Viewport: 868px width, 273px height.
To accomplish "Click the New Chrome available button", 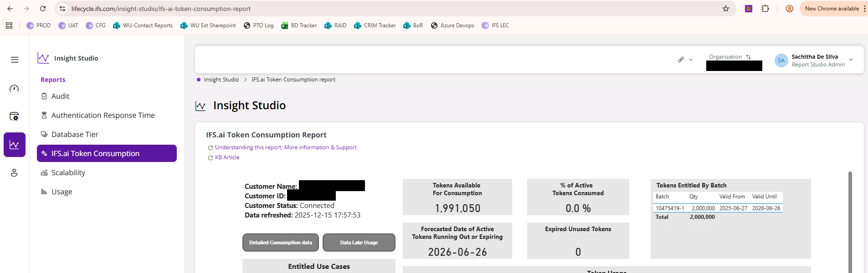I will [x=832, y=9].
